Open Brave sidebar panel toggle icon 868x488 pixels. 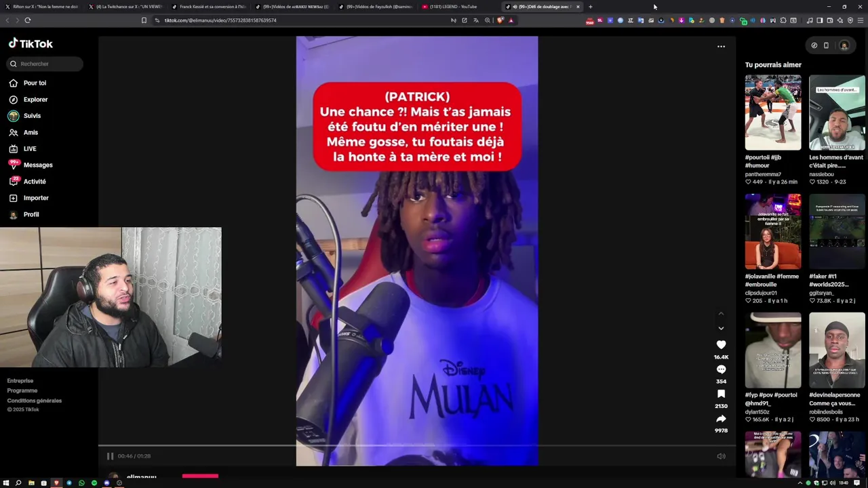[819, 20]
